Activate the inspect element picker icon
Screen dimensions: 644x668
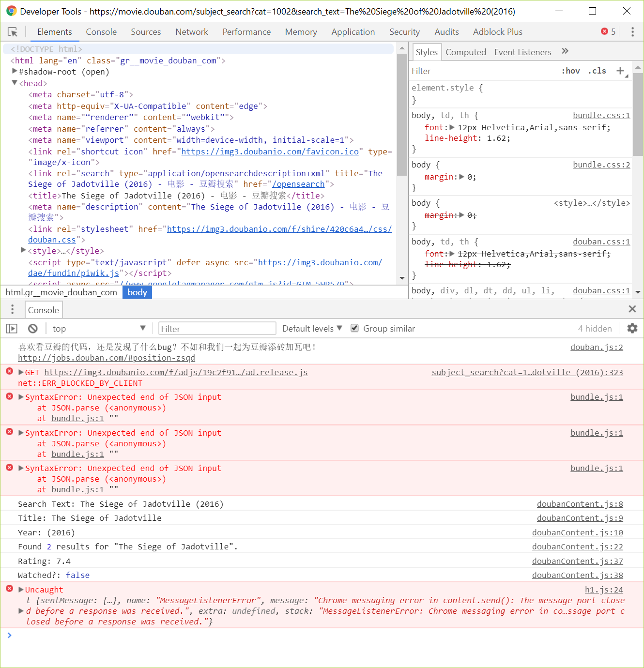click(x=13, y=32)
